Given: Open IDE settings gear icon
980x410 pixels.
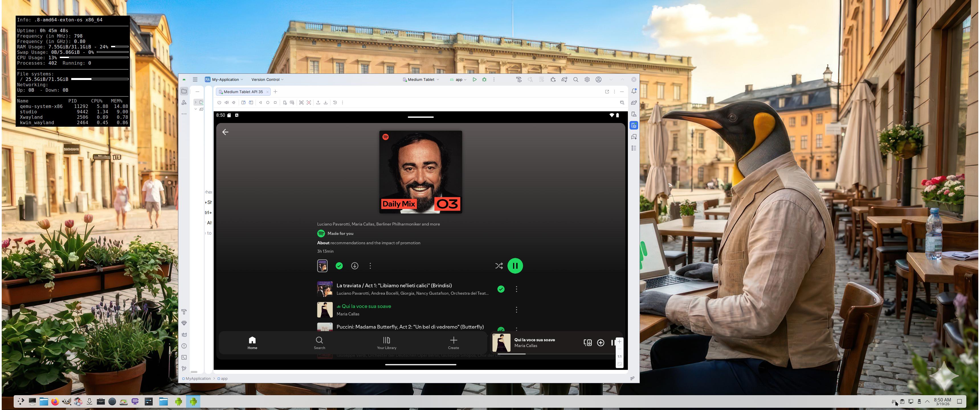Looking at the screenshot, I should click(587, 79).
